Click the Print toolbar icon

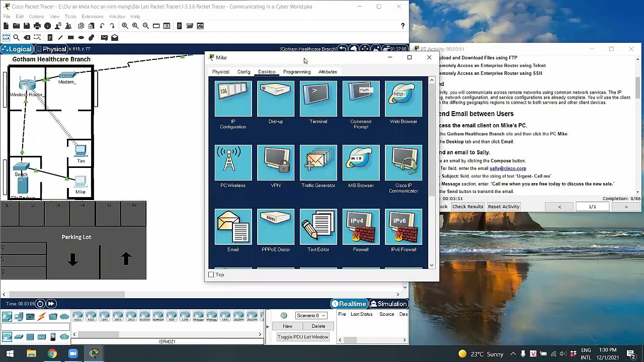click(x=37, y=26)
